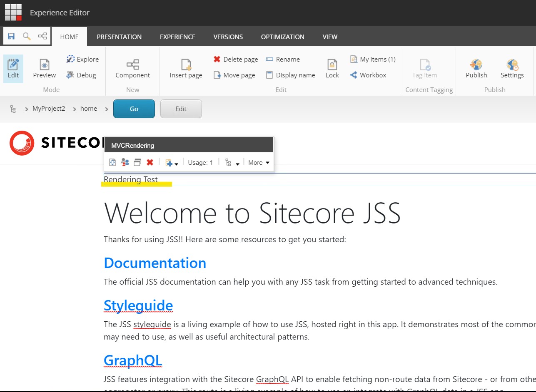This screenshot has width=536, height=392.
Task: Change the page Display name
Action: 290,75
